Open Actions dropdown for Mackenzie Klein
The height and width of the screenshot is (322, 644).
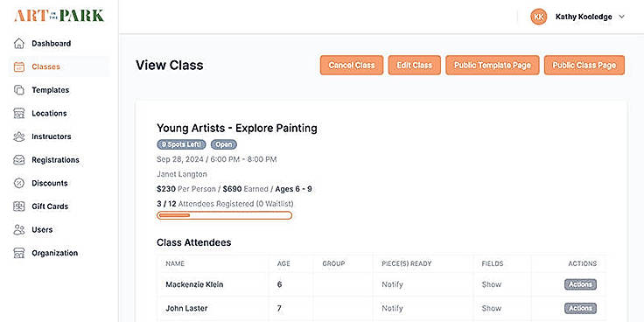[580, 284]
